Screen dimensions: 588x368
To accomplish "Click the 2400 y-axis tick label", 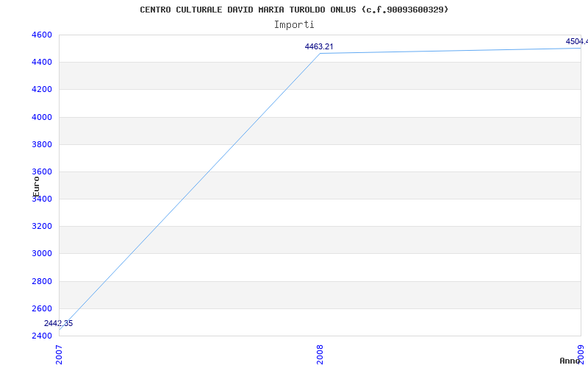I will 42,336.
